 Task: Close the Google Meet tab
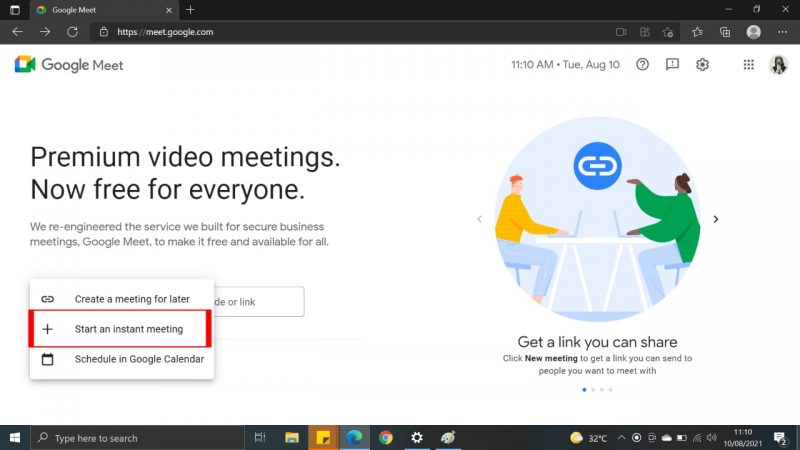tap(169, 10)
